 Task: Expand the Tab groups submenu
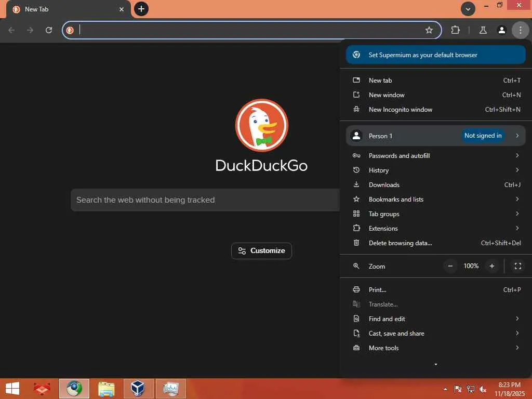point(436,214)
